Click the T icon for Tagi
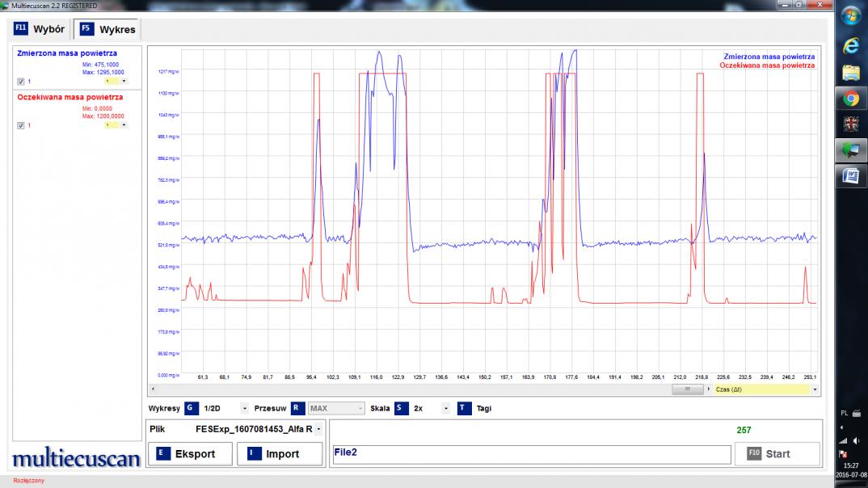 (x=463, y=409)
